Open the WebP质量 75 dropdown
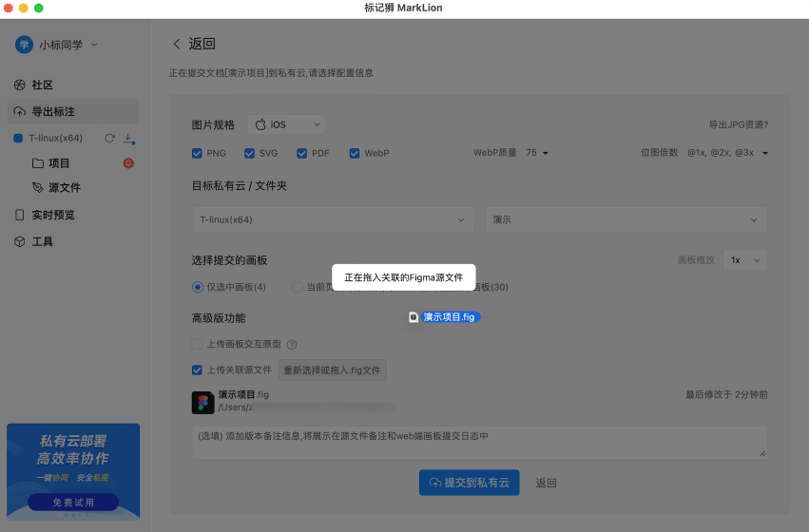 (537, 153)
